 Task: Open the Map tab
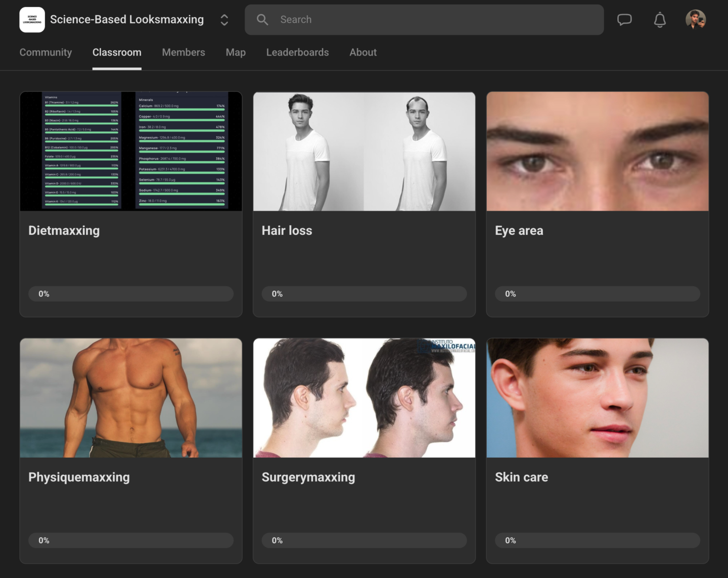(x=236, y=53)
